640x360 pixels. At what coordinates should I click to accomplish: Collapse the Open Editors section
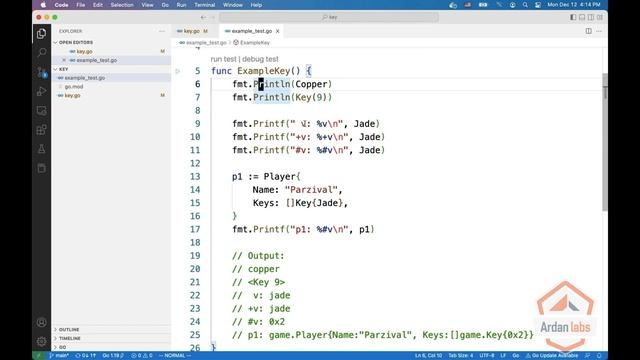point(76,42)
